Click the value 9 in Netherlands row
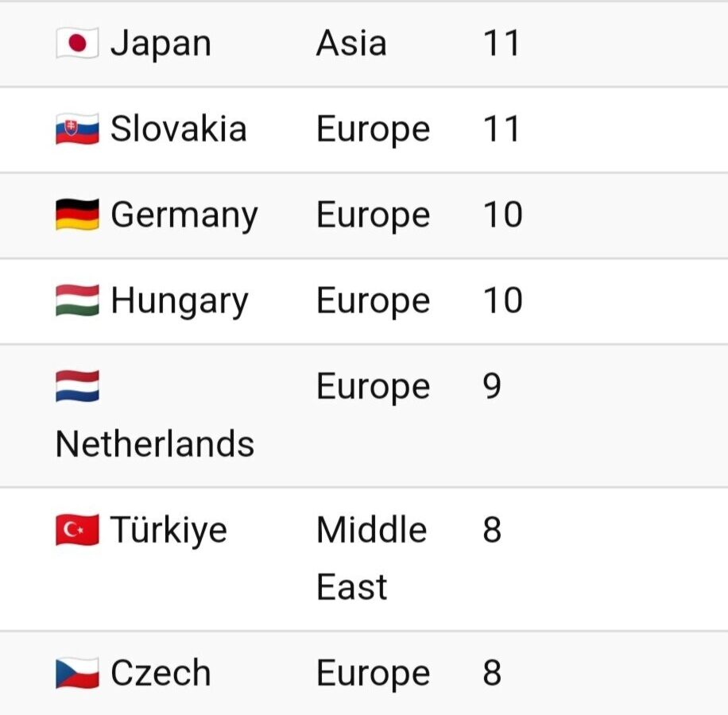The width and height of the screenshot is (728, 715). click(x=492, y=386)
